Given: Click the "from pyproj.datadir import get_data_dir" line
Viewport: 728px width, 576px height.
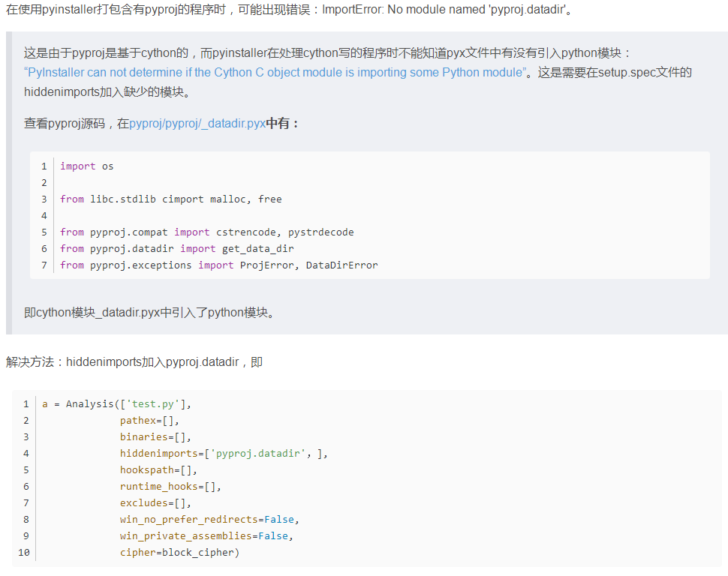Looking at the screenshot, I should (177, 249).
